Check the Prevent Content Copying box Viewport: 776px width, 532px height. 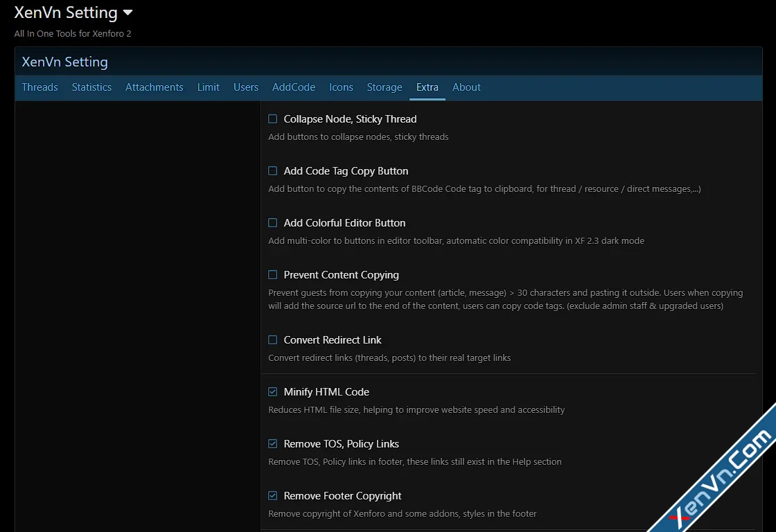point(273,275)
